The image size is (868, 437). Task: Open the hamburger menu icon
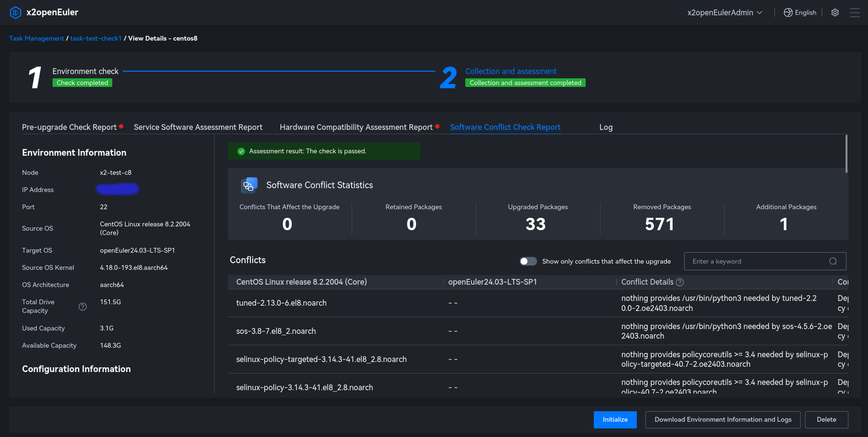(x=855, y=12)
